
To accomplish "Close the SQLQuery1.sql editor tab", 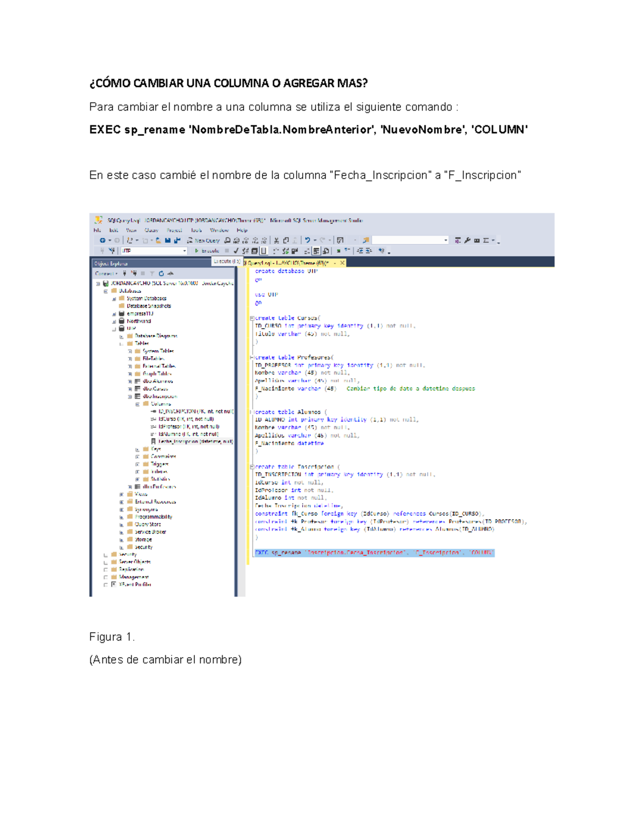I will coord(342,263).
